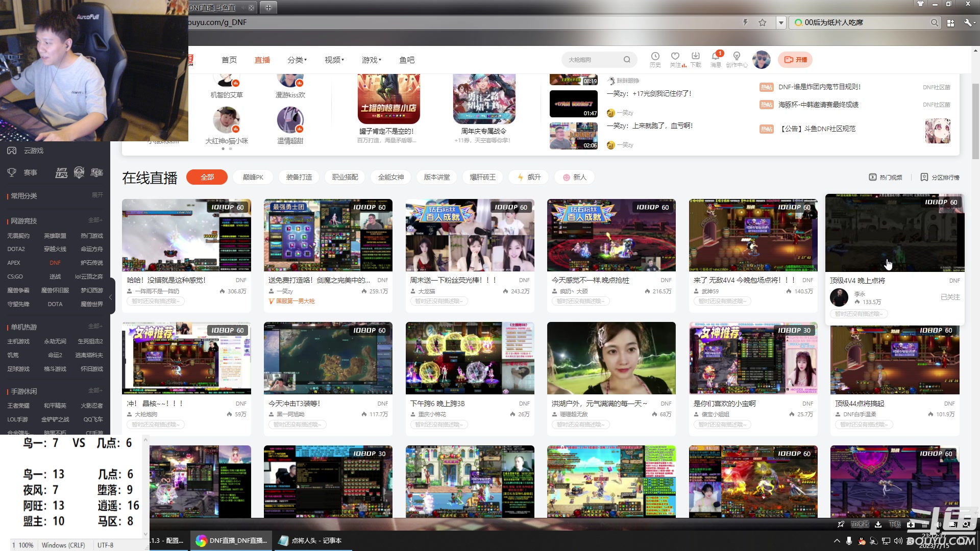The image size is (980, 551).
Task: Open the 创作中心 lightbulb icon
Action: point(736,57)
